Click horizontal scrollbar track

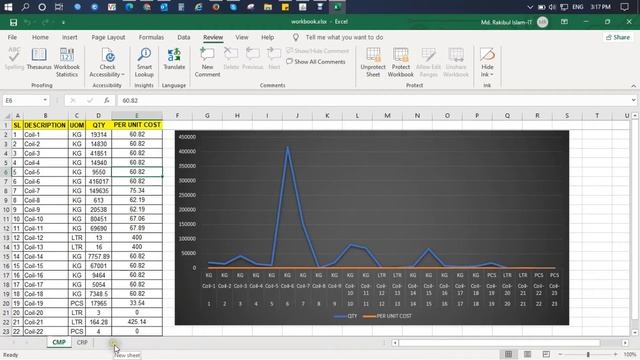(500, 343)
